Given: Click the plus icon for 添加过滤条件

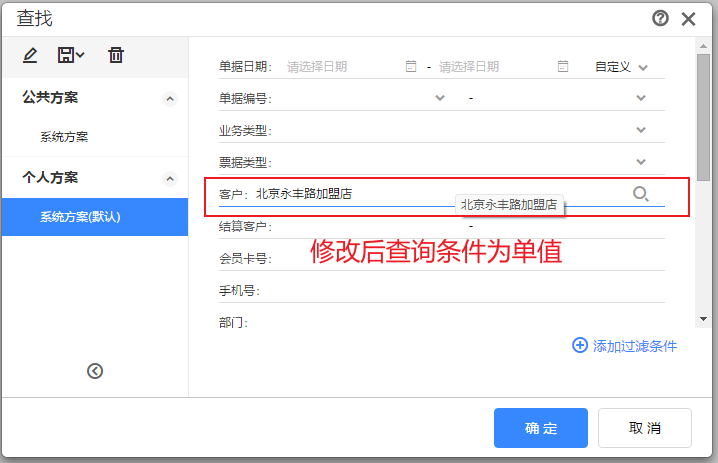Looking at the screenshot, I should (580, 345).
